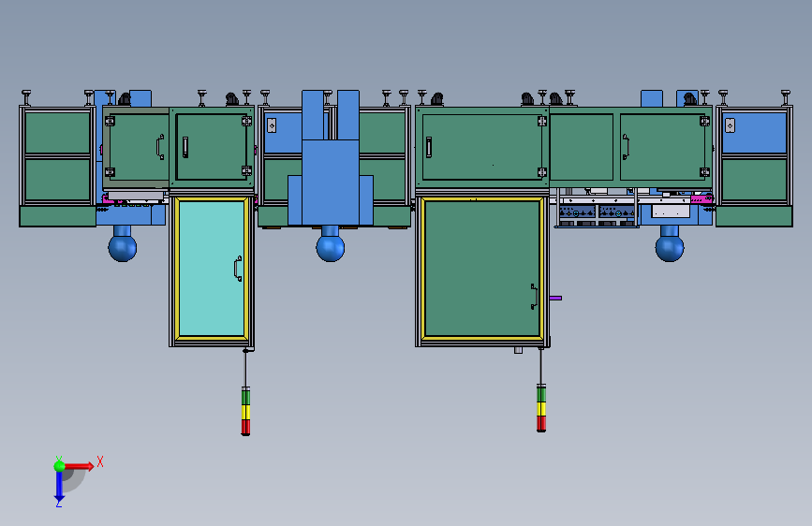Select the small purple part beside the large door
This screenshot has height=526, width=812.
(x=555, y=299)
